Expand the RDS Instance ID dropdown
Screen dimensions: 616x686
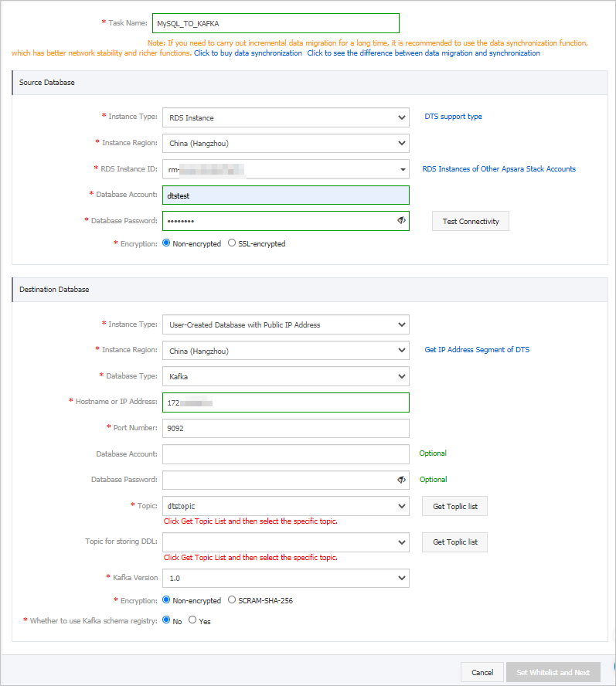403,168
